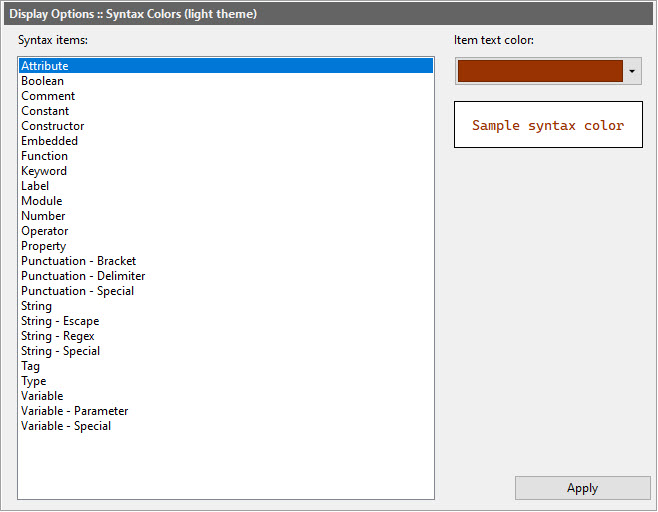Highlight the Variable - Special item

click(226, 426)
